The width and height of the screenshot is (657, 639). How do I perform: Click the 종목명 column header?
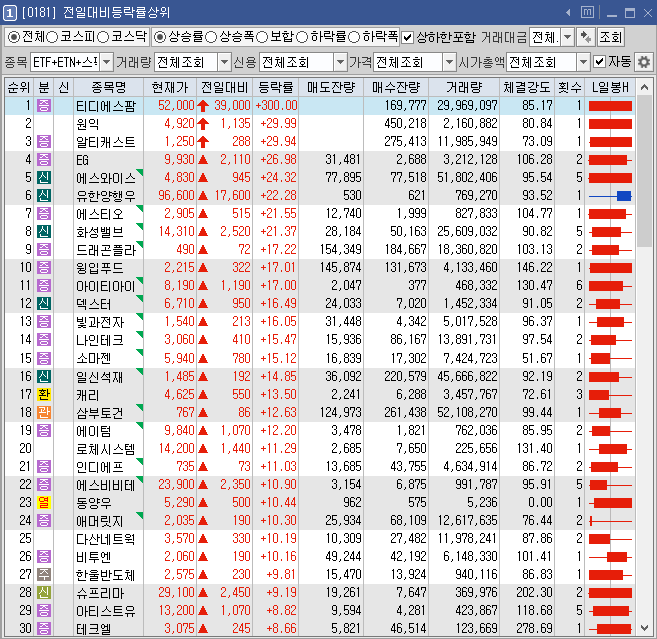pos(109,87)
